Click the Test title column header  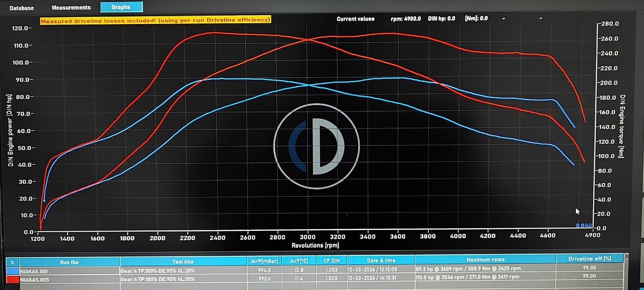tap(183, 261)
